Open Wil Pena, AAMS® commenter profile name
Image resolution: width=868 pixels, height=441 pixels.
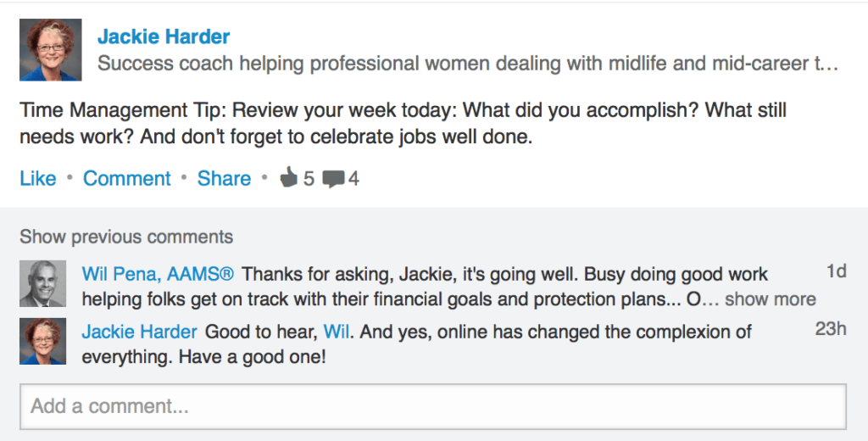158,275
